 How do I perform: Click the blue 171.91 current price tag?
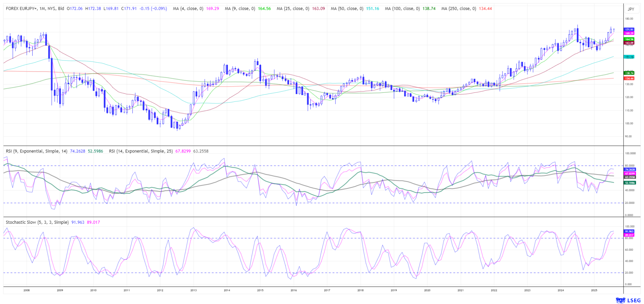[x=629, y=30]
